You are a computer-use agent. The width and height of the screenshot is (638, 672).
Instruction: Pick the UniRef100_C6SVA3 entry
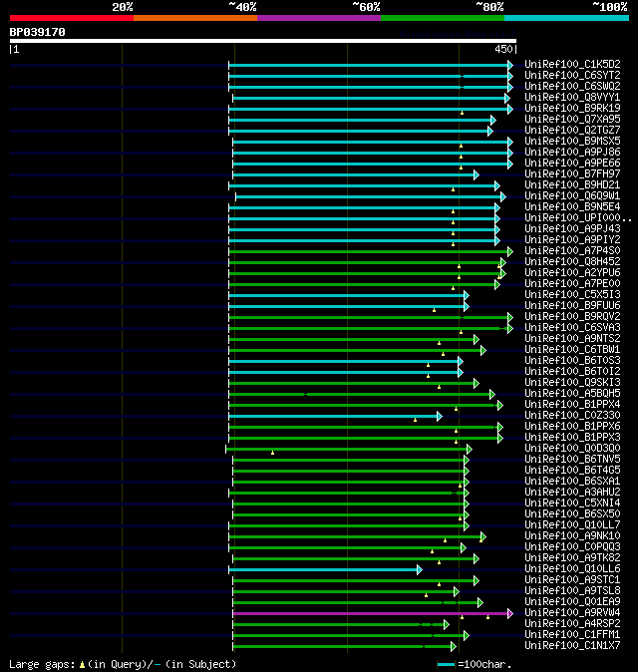(x=572, y=327)
